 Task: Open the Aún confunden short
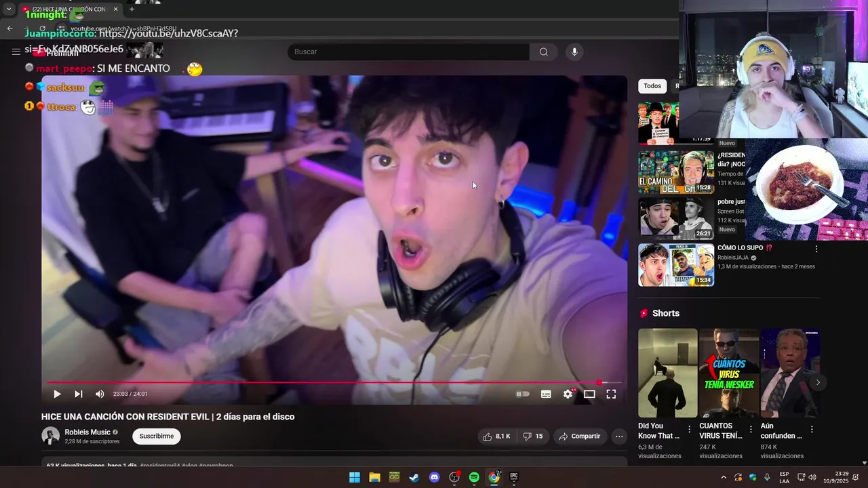coord(789,373)
